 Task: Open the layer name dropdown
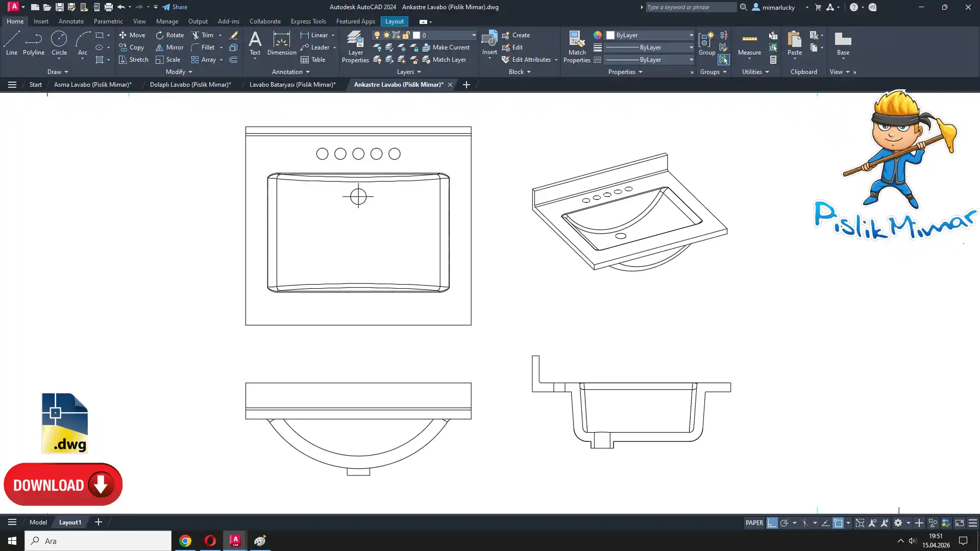(x=474, y=35)
